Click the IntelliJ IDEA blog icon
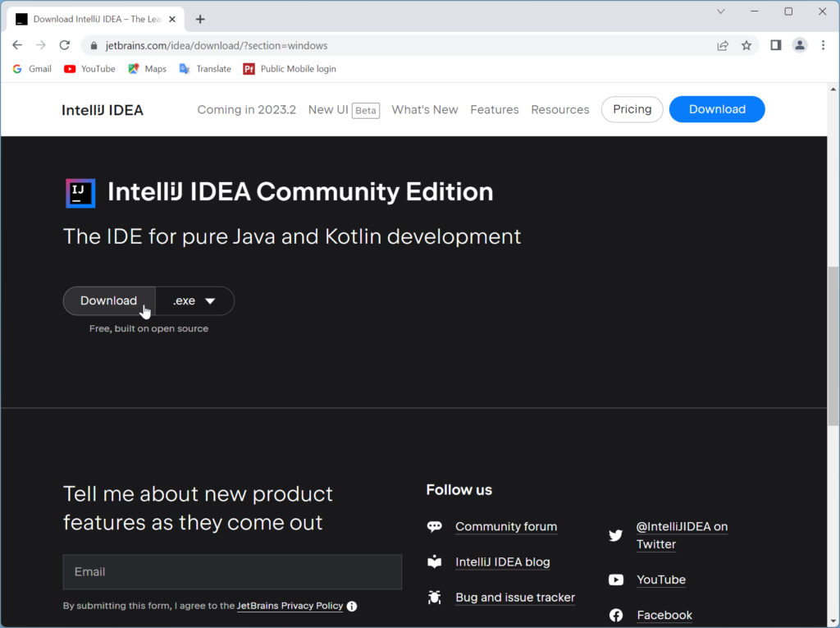 435,562
